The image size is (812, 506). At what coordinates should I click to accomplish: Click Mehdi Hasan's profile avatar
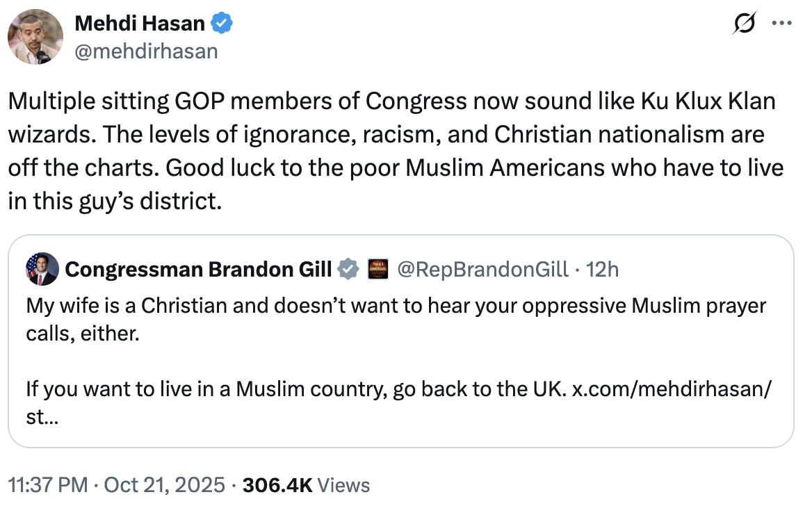coord(35,37)
